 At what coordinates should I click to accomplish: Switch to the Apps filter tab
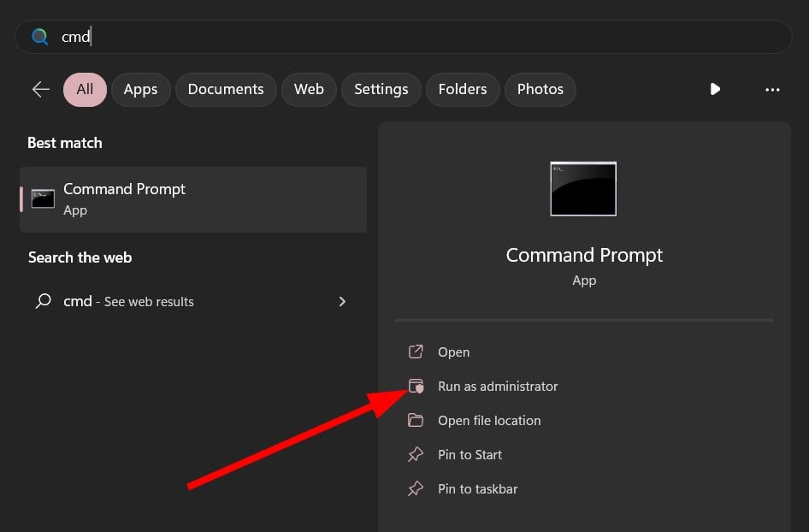(x=140, y=89)
